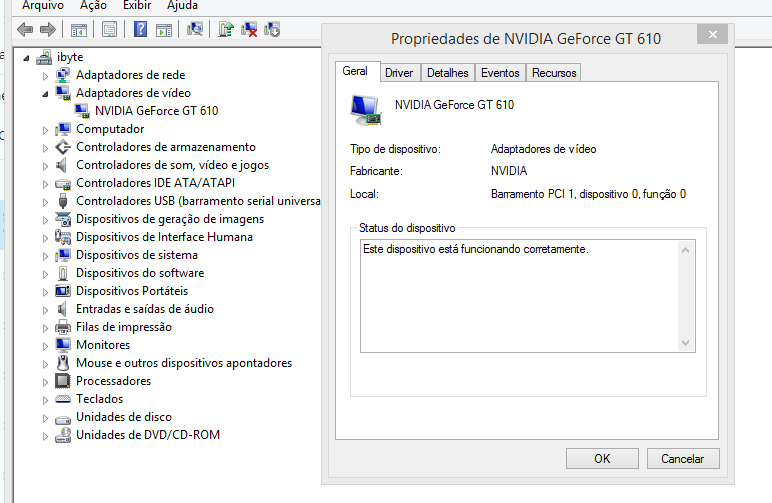This screenshot has width=772, height=503.
Task: Expand Adaptadores de rede node
Action: coord(45,76)
